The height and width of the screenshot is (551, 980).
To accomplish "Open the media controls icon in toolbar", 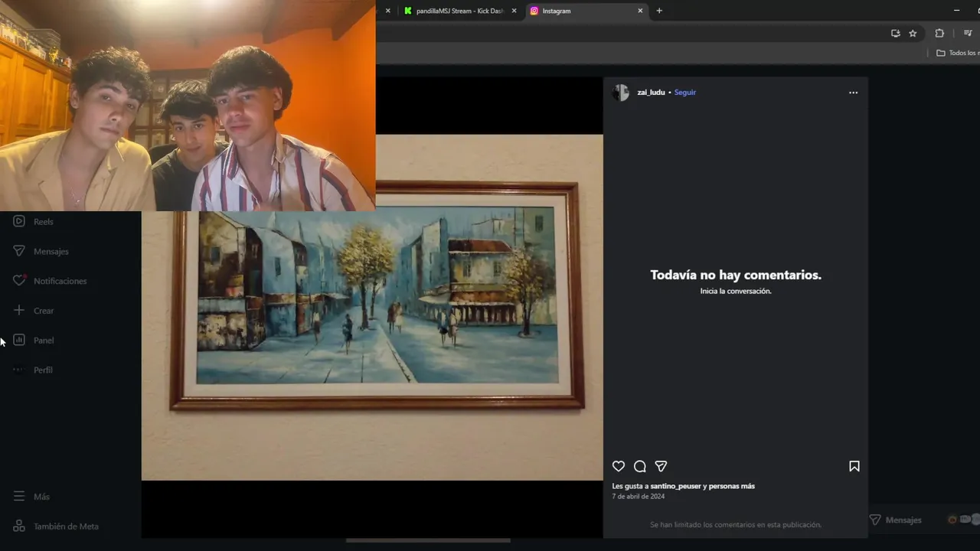I will pyautogui.click(x=968, y=33).
